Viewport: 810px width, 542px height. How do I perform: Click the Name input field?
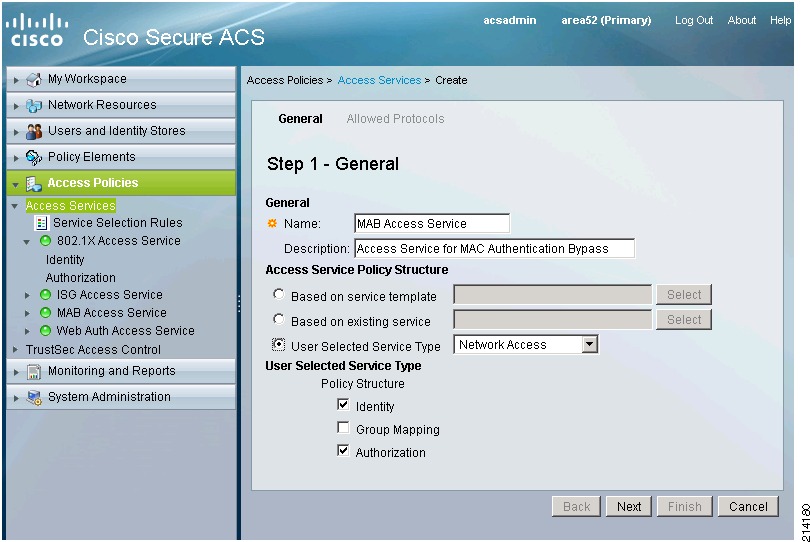click(x=432, y=223)
